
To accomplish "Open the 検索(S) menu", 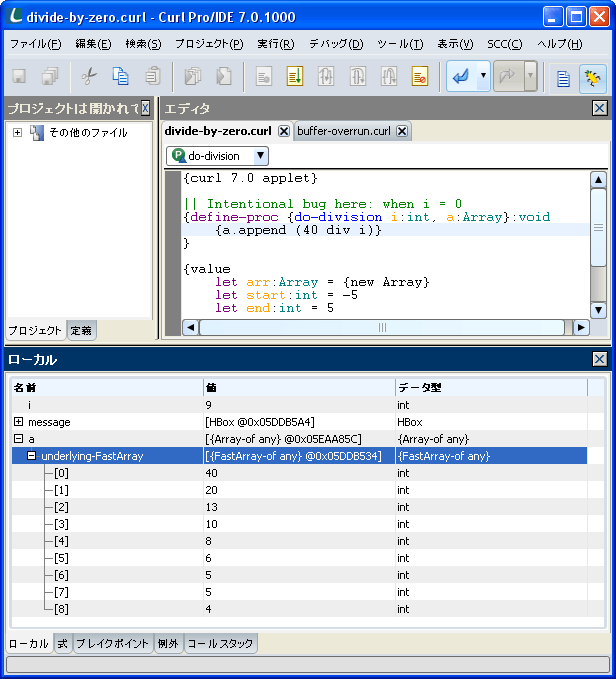I will 143,44.
